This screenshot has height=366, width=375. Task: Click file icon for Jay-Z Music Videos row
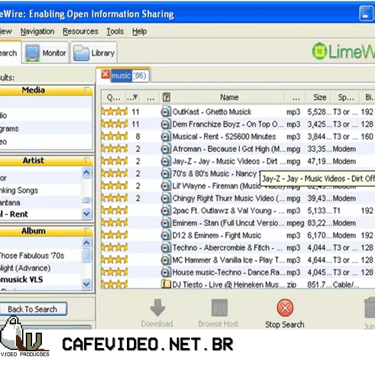pos(166,161)
